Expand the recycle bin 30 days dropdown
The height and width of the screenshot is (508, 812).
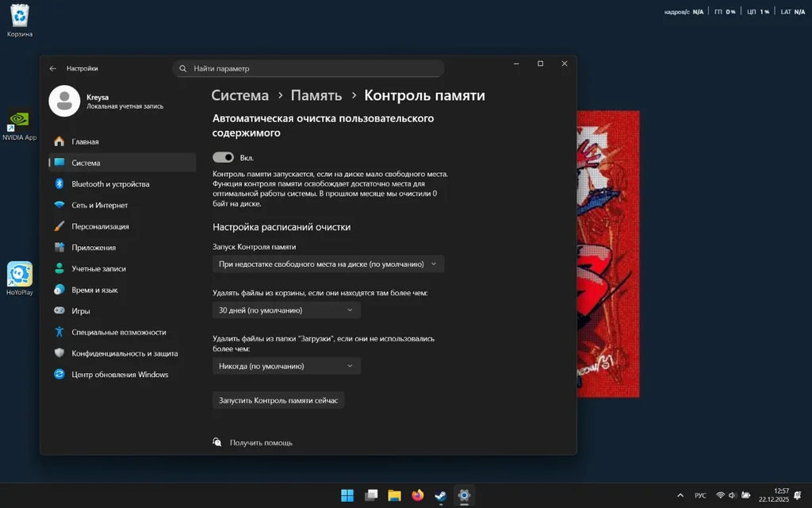(286, 310)
